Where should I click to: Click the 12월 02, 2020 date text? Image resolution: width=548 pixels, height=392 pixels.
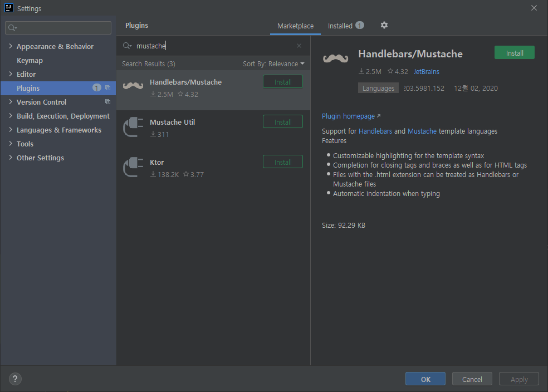pyautogui.click(x=476, y=88)
